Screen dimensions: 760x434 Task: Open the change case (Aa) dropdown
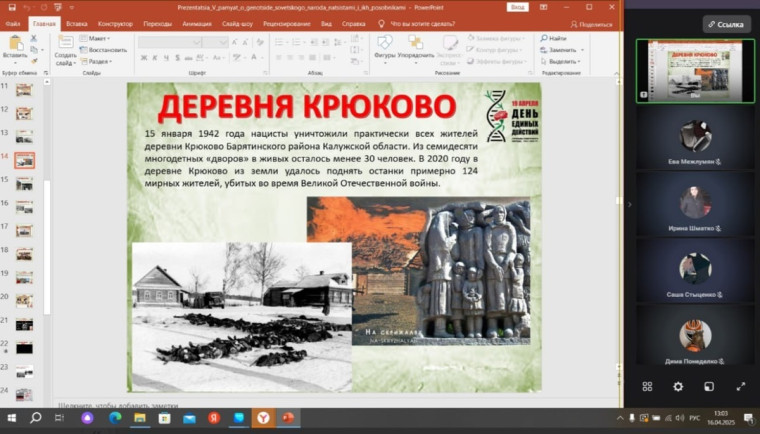218,58
